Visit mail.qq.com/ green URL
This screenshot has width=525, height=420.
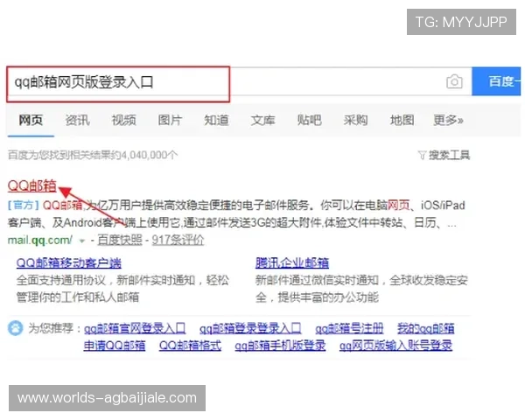[x=40, y=240]
